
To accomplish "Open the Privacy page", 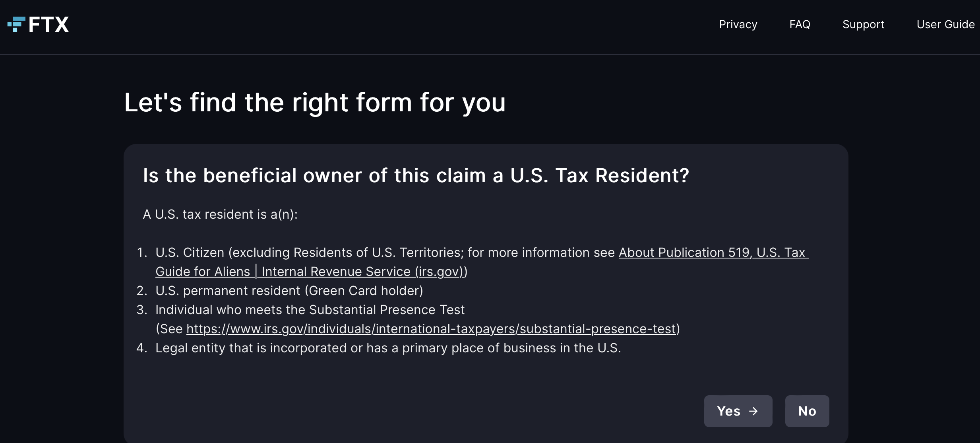I will 738,25.
